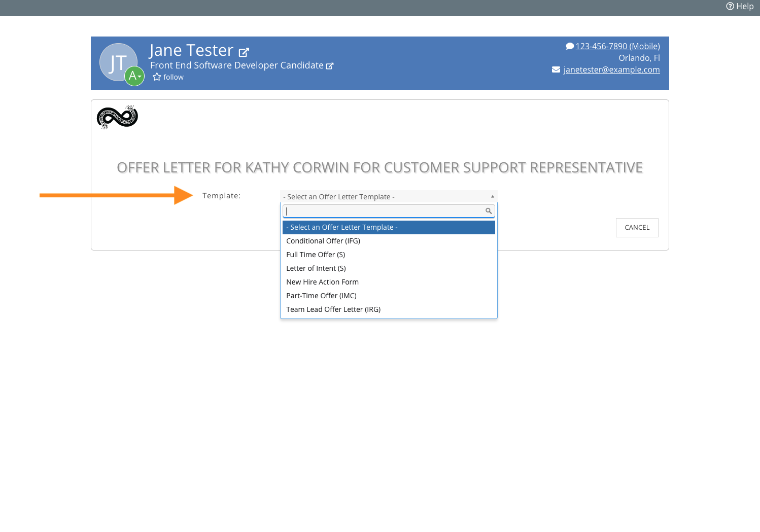The height and width of the screenshot is (532, 760).
Task: Click the CANCEL button
Action: coord(637,228)
